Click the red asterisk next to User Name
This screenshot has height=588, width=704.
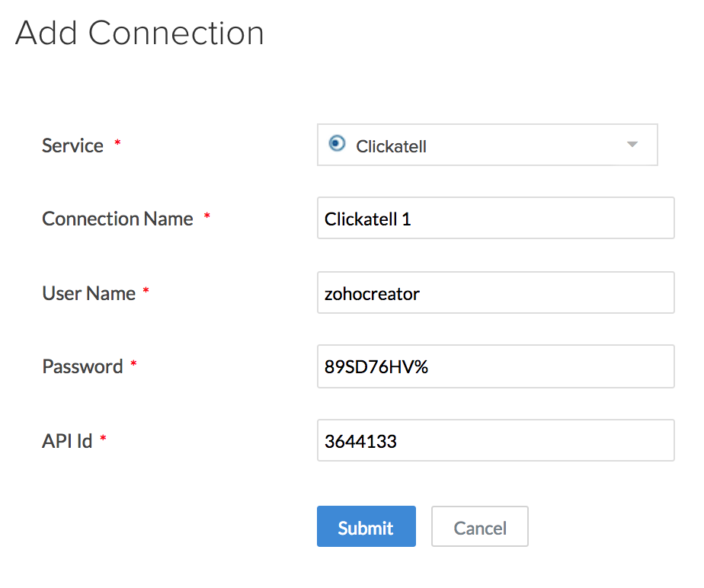pyautogui.click(x=146, y=291)
